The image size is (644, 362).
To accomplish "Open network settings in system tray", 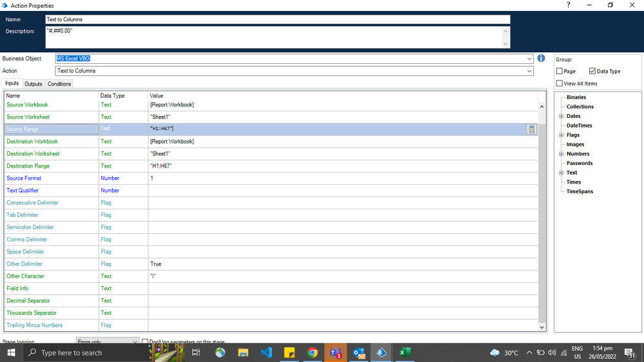I will pos(564,353).
